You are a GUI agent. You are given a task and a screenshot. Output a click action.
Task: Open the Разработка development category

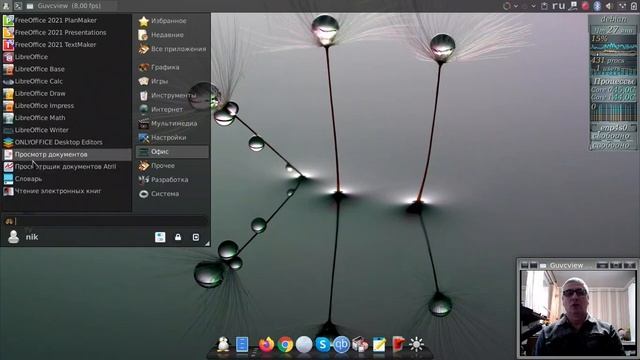point(172,180)
